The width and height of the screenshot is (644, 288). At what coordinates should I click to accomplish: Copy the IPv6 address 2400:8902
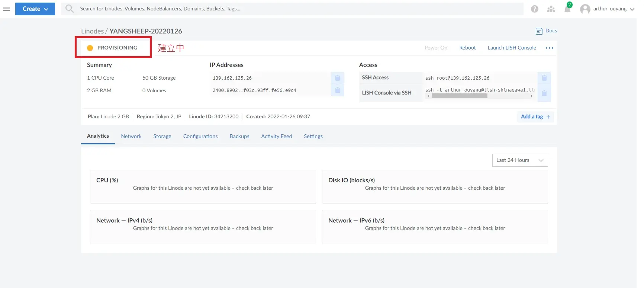[x=338, y=90]
